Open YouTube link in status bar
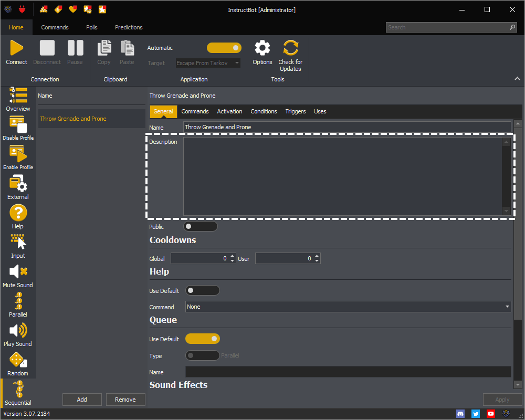The image size is (525, 420). 491,414
